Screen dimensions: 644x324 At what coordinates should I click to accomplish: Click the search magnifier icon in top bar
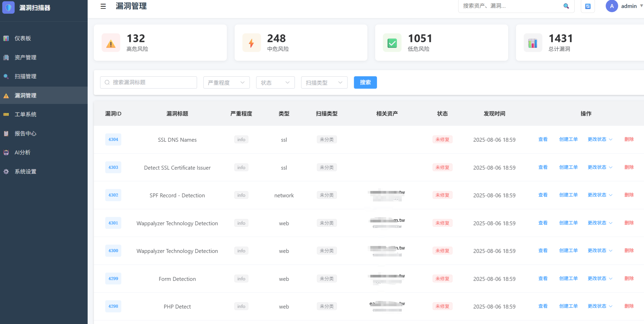tap(566, 6)
